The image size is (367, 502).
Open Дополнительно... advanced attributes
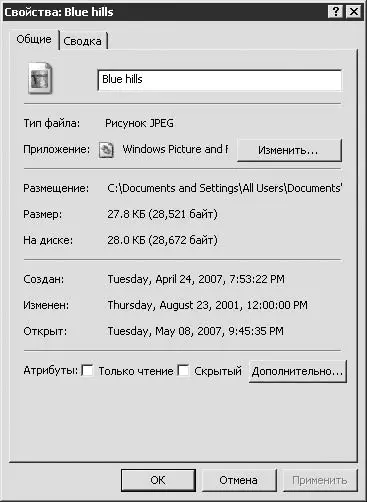tap(298, 371)
